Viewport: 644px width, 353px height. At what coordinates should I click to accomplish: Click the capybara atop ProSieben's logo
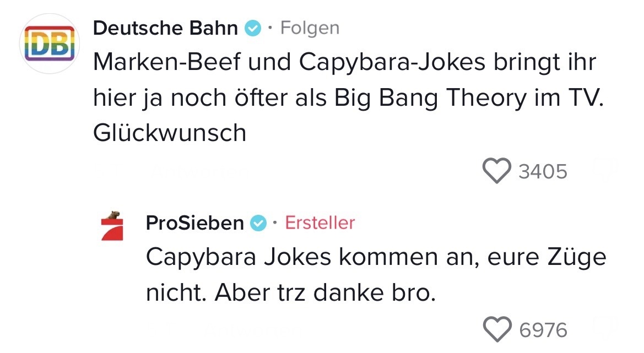[x=114, y=214]
